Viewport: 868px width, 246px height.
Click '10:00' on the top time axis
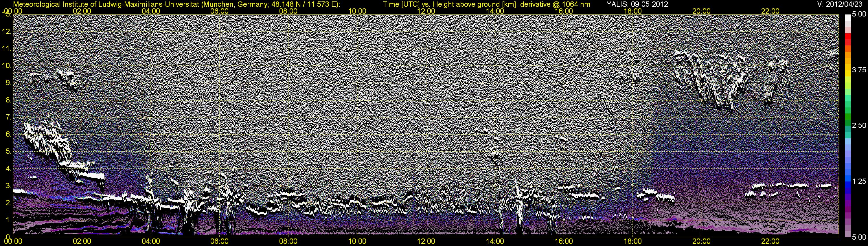point(358,11)
